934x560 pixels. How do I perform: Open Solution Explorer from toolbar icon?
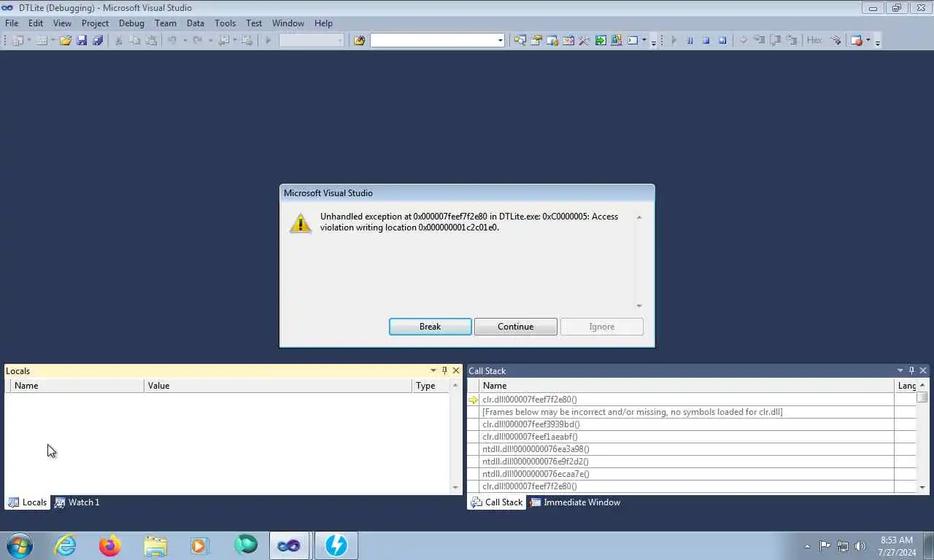click(520, 40)
